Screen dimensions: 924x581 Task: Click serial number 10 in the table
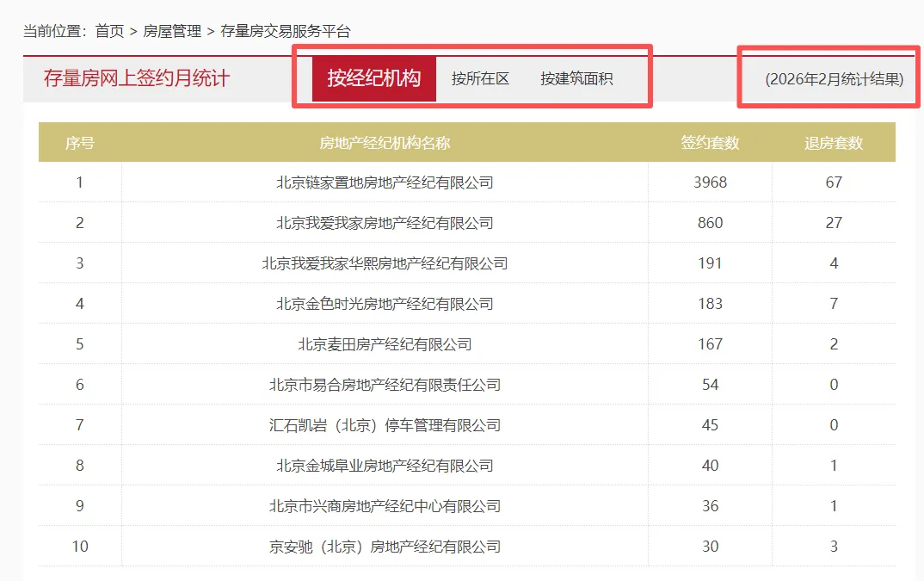point(79,547)
